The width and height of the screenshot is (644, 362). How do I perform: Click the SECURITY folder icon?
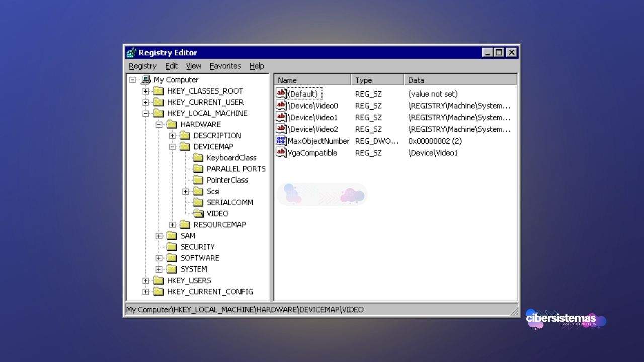[x=172, y=247]
